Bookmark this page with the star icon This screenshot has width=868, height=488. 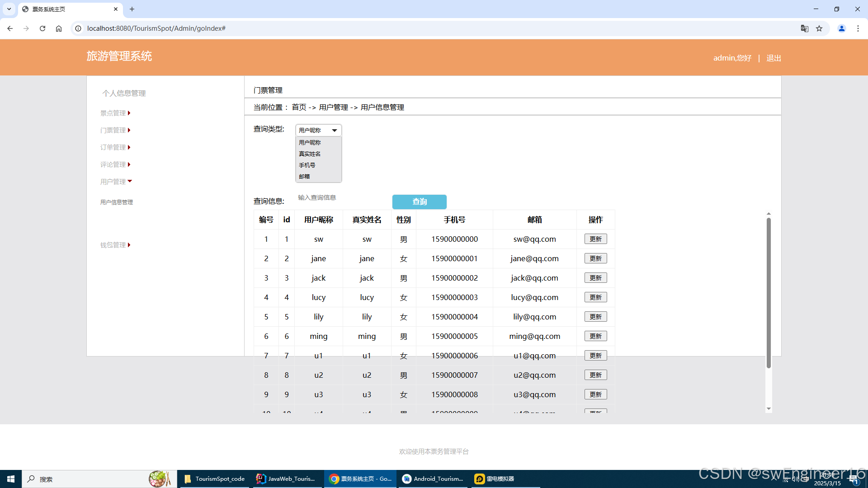click(x=819, y=28)
